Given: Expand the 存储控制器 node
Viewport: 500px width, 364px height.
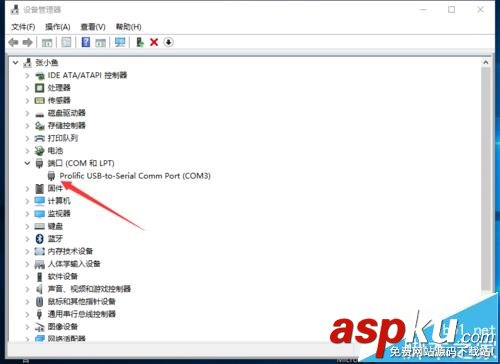Looking at the screenshot, I should point(27,126).
